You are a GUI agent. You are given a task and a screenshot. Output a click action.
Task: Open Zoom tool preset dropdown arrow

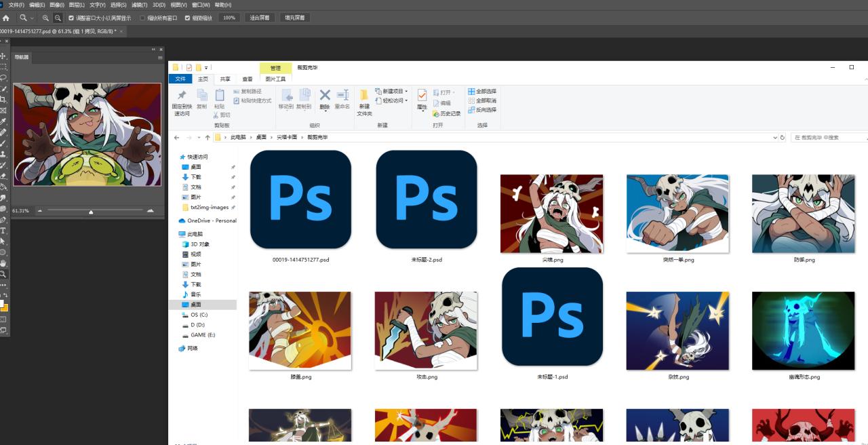tap(33, 18)
